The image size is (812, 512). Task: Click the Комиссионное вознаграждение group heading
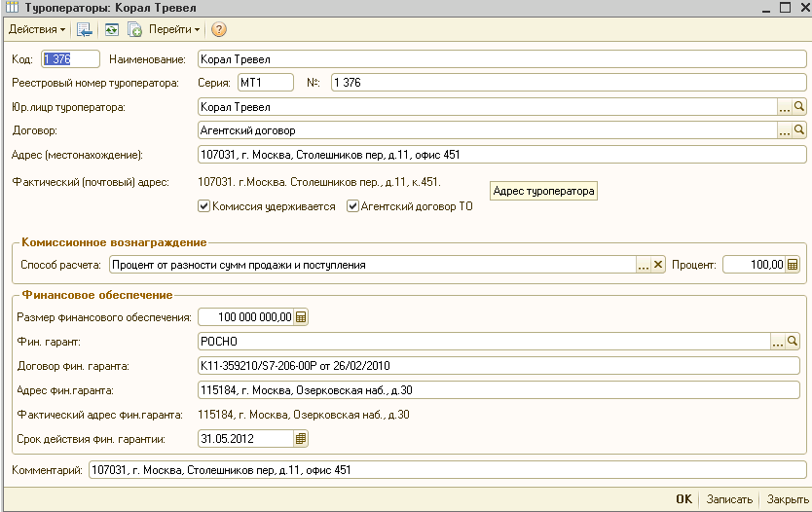114,242
